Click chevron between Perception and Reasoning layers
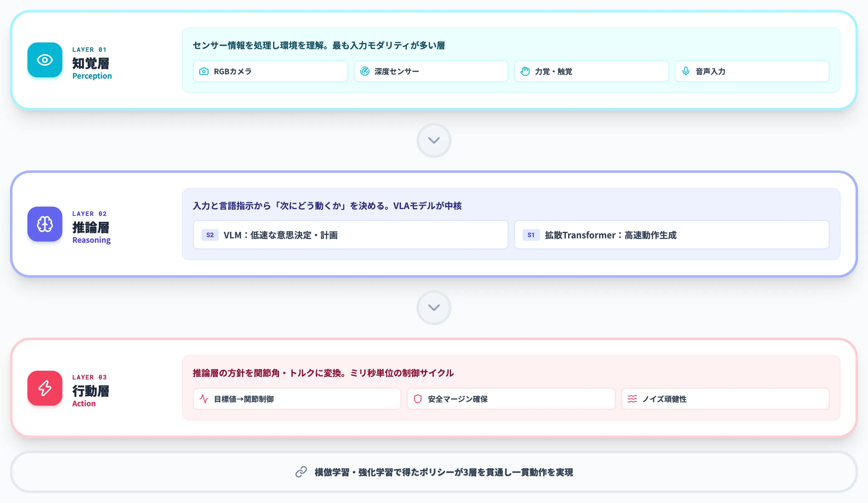This screenshot has height=503, width=868. [x=434, y=140]
